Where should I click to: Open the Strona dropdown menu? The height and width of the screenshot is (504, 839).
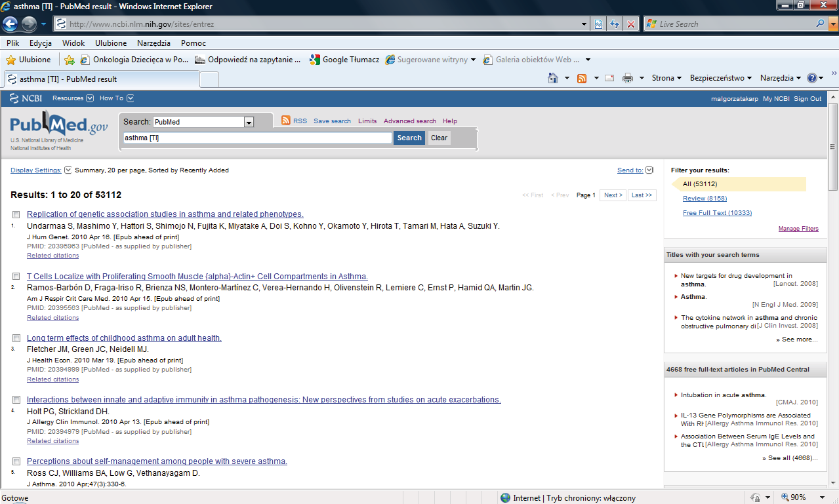pyautogui.click(x=667, y=78)
